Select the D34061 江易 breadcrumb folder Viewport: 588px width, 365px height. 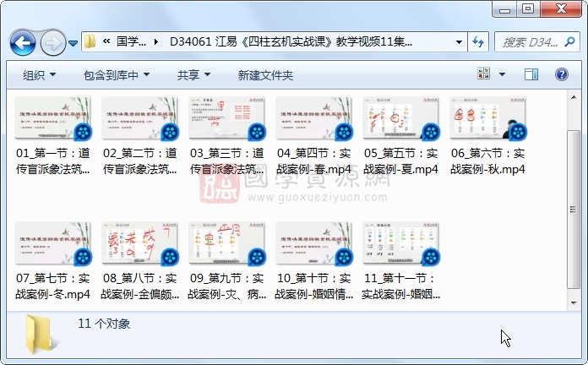point(291,41)
